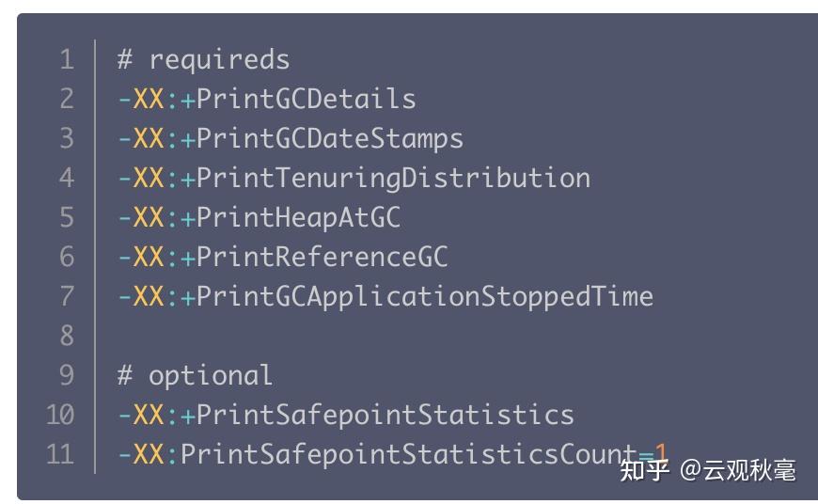Click line number 3 in gutter
Screen dimensions: 818x504
tap(66, 138)
